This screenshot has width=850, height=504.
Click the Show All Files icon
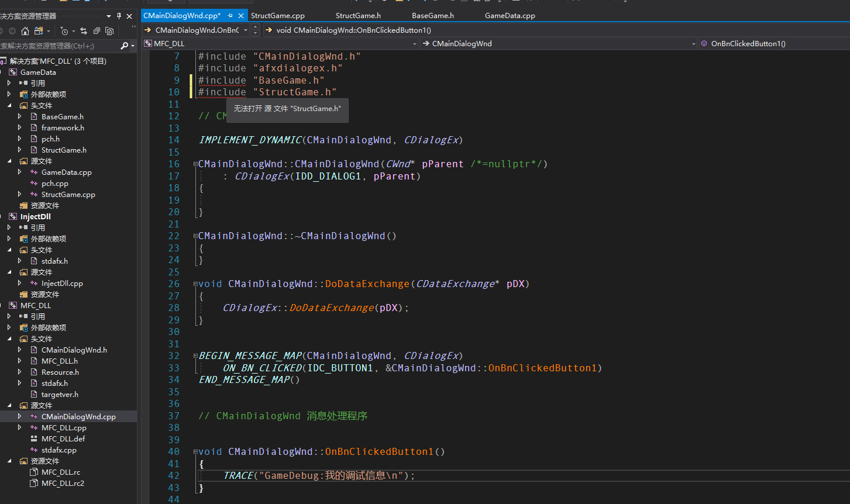[x=109, y=31]
